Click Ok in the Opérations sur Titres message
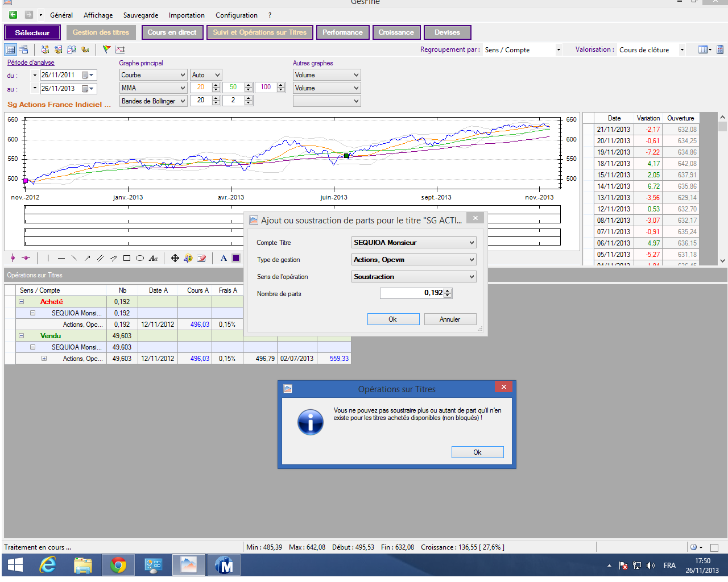 coord(477,452)
